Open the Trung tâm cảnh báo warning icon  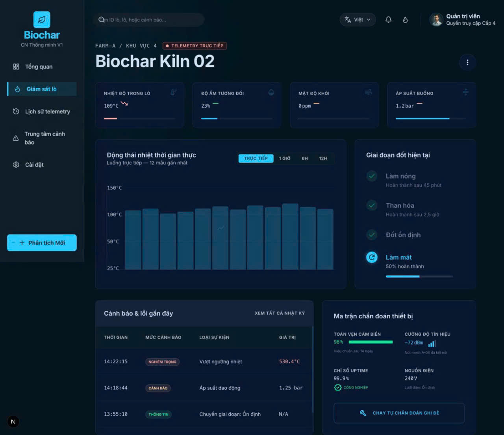point(16,138)
